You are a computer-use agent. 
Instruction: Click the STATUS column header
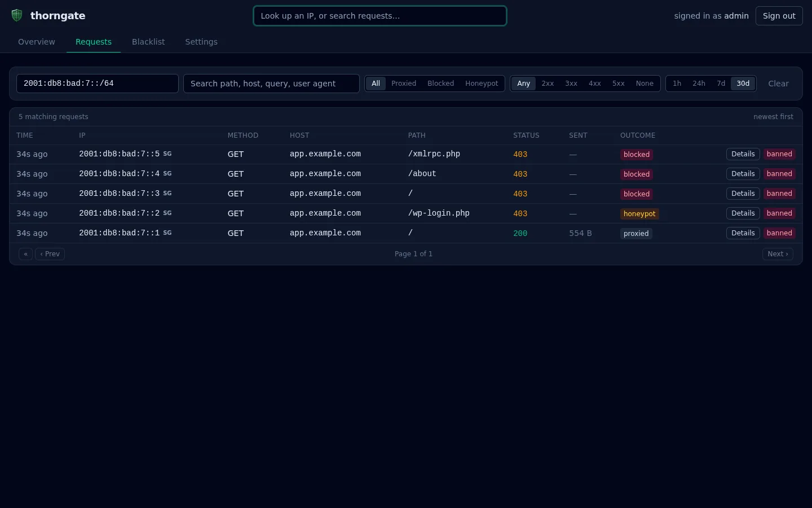[526, 135]
